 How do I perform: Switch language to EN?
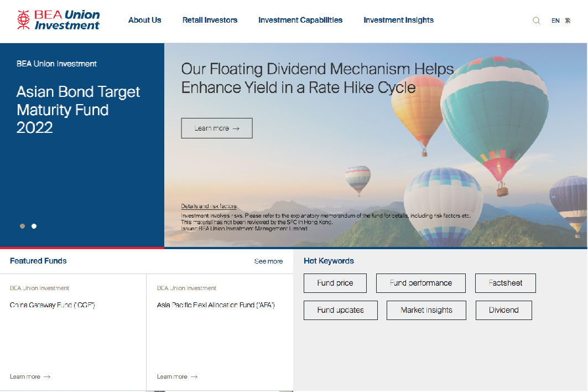(555, 20)
